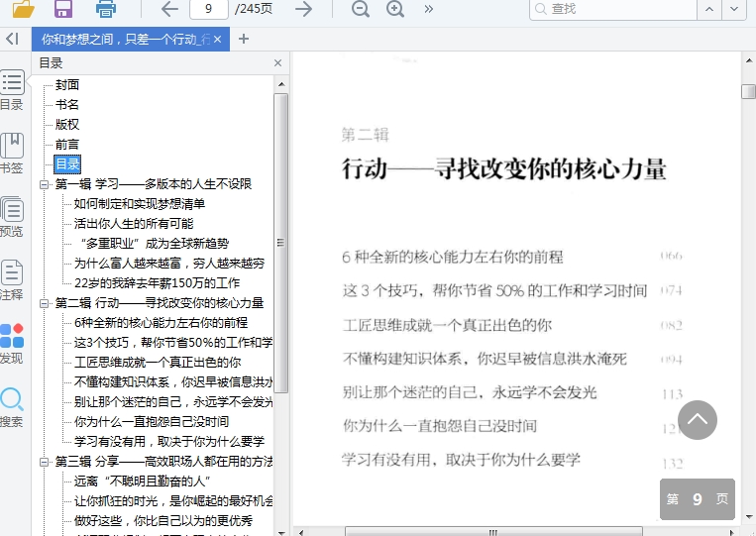756x536 pixels.
Task: Open the 预览 preview sidebar icon
Action: tap(12, 216)
